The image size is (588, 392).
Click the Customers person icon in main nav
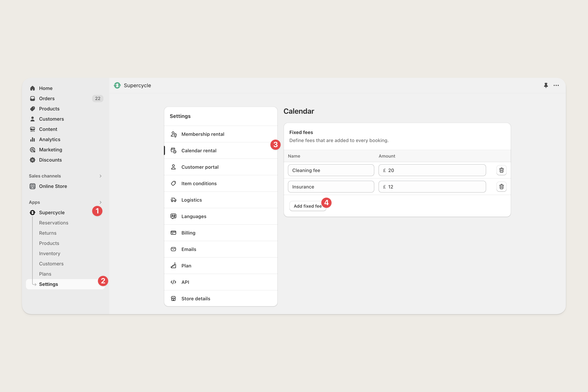point(33,119)
